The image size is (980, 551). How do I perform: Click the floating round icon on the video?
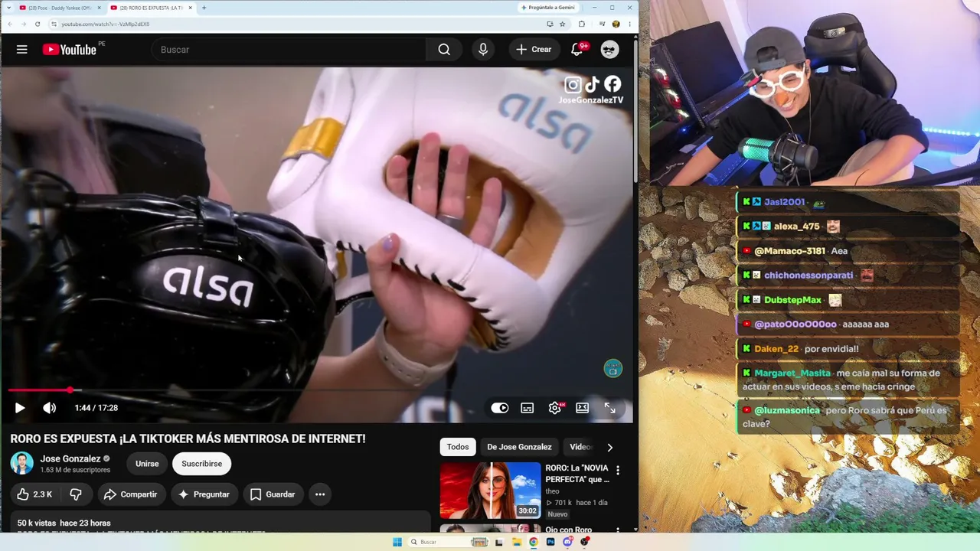(x=613, y=369)
